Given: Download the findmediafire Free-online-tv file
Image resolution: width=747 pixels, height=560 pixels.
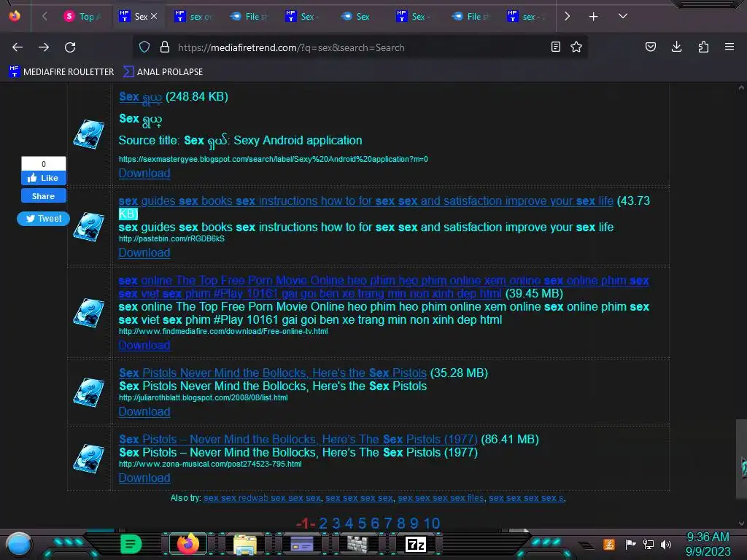Looking at the screenshot, I should click(x=144, y=345).
